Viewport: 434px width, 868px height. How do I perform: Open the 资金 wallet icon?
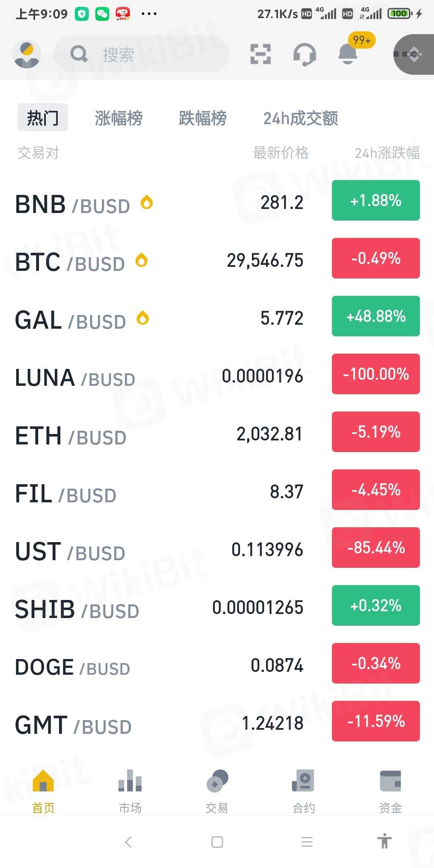[x=390, y=782]
